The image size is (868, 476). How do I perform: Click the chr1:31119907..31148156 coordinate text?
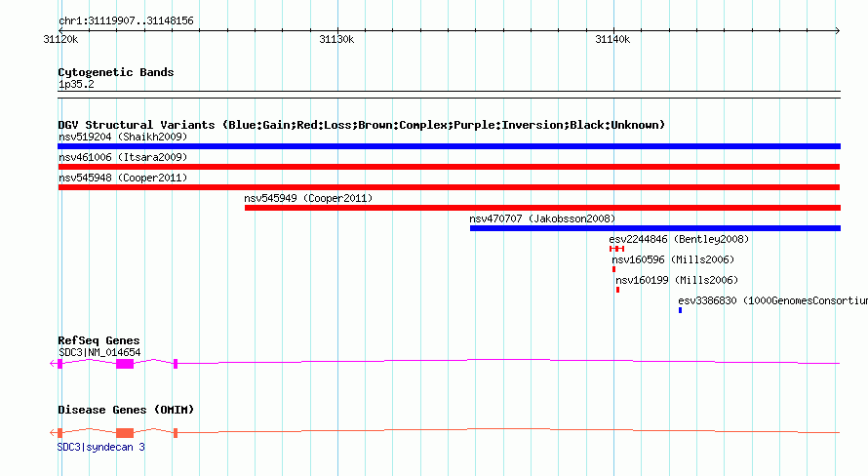[126, 21]
